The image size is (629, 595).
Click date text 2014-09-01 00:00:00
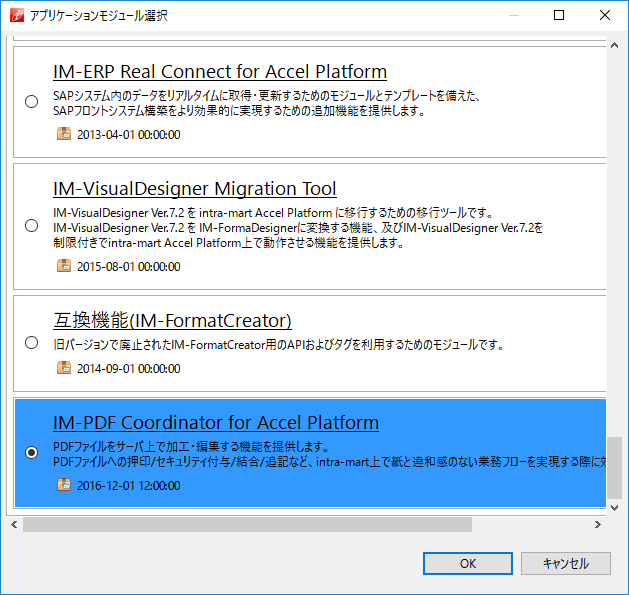coord(128,368)
